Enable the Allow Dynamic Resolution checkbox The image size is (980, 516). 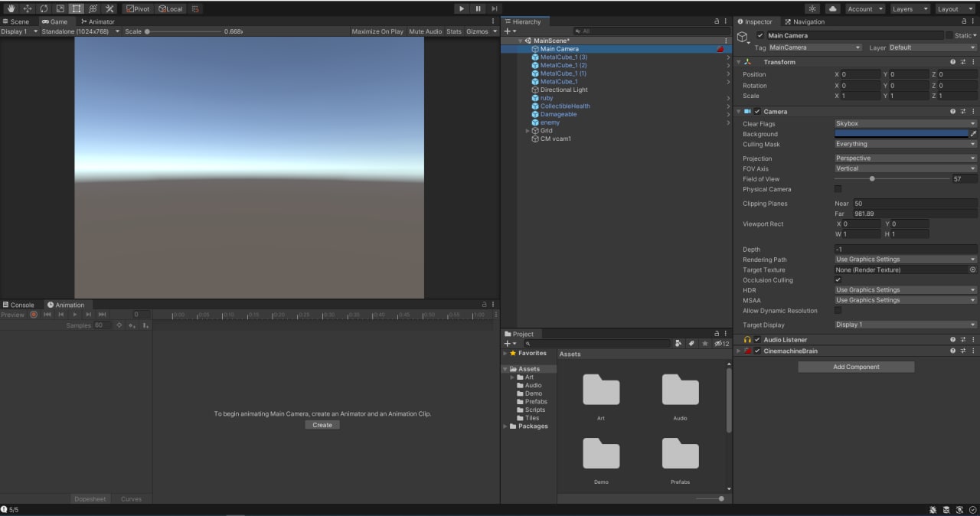pos(838,311)
